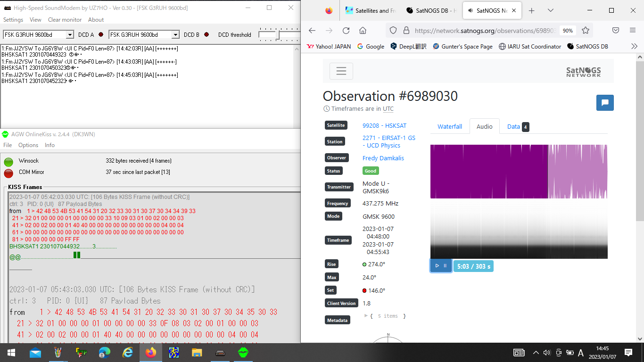Open the DeepL翻訳 bookmark
644x362 pixels.
(x=408, y=46)
